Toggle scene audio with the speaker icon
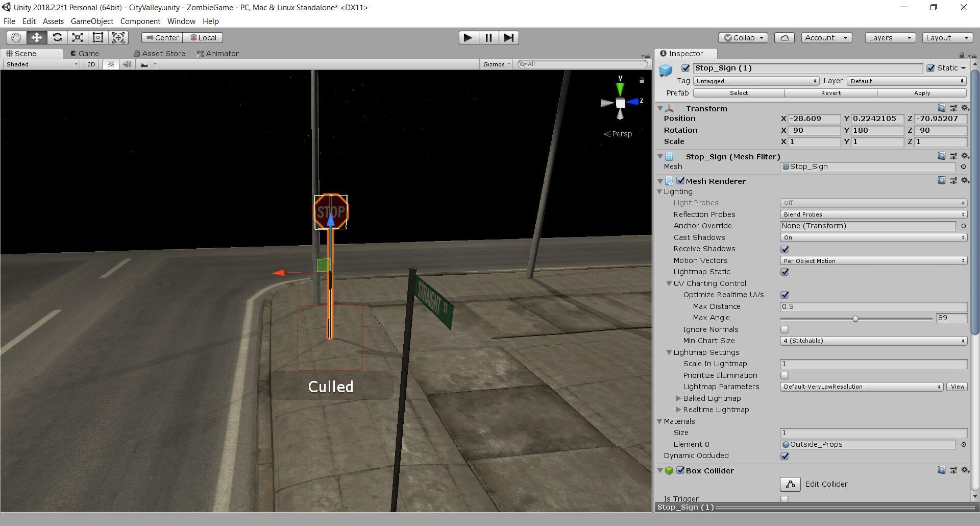Image resolution: width=980 pixels, height=526 pixels. click(127, 64)
